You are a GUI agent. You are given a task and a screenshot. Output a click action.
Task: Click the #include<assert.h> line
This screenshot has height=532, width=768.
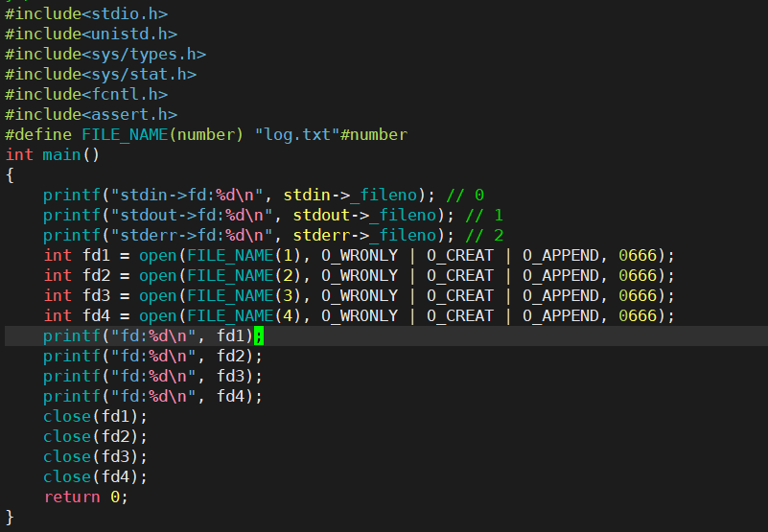90,115
